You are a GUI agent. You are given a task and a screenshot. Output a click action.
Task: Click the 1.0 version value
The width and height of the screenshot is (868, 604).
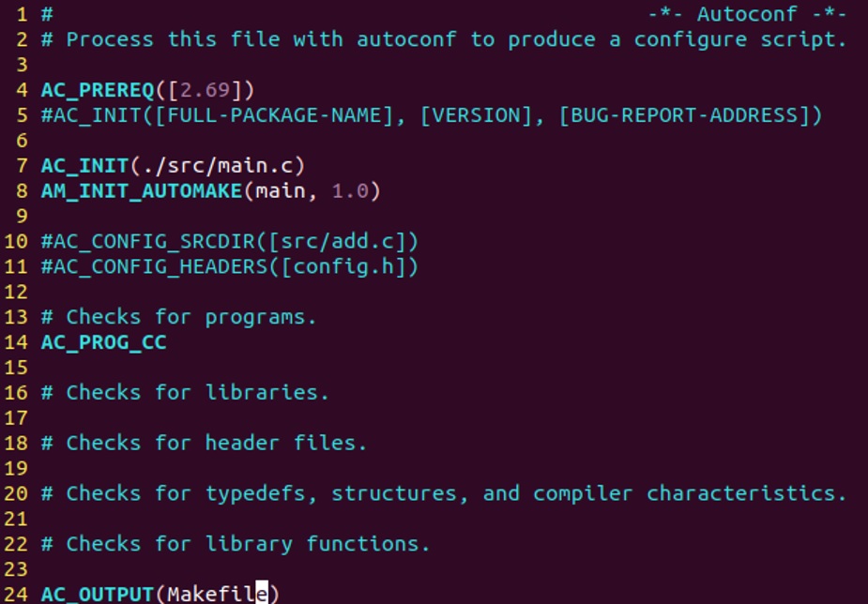click(350, 190)
